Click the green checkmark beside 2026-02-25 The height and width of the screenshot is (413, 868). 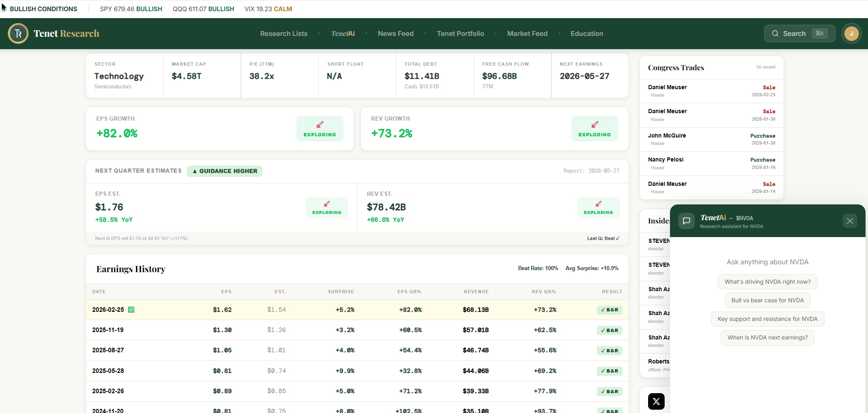[x=131, y=310]
